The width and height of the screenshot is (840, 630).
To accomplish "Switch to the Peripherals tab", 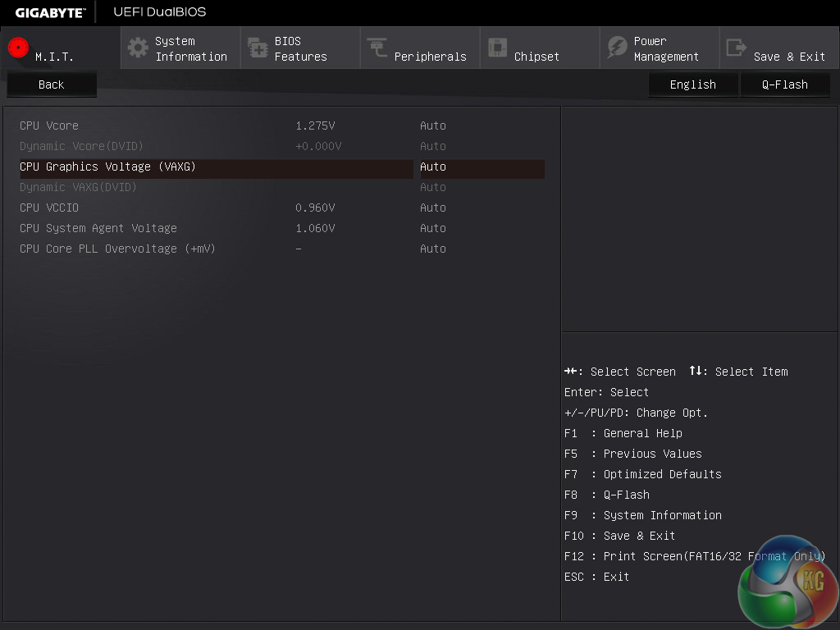I will pos(430,57).
